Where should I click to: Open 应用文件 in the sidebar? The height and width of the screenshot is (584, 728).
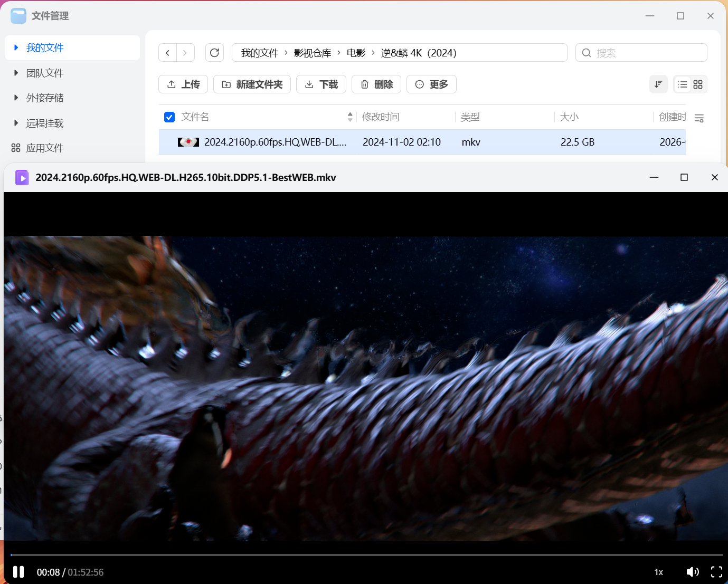[44, 148]
